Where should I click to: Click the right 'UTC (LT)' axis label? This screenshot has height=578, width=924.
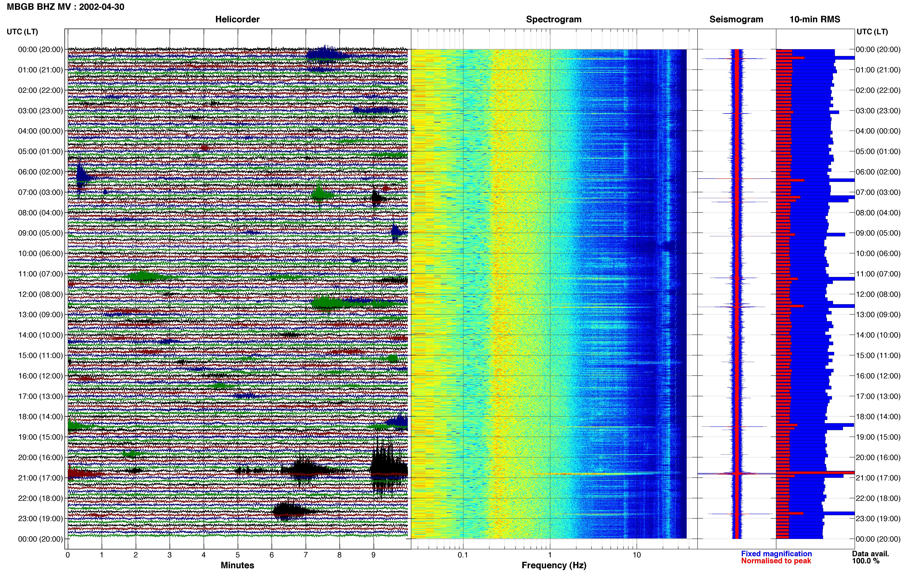tap(872, 32)
